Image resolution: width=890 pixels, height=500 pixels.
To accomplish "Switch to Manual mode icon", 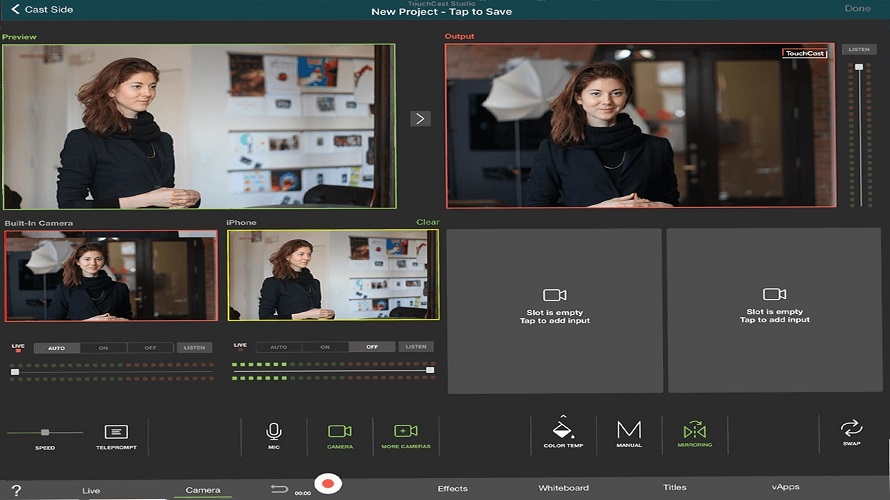I will tap(629, 432).
